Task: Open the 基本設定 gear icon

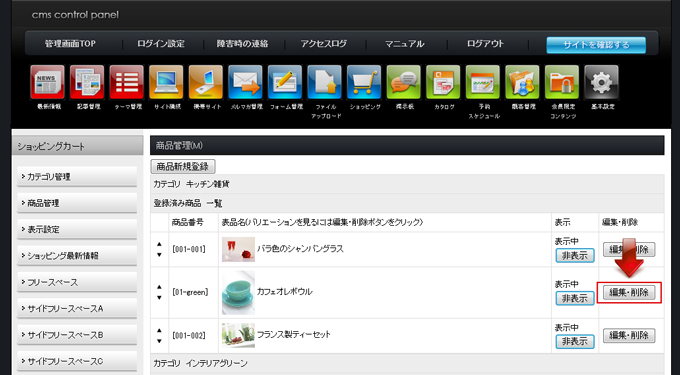Action: pos(601,82)
